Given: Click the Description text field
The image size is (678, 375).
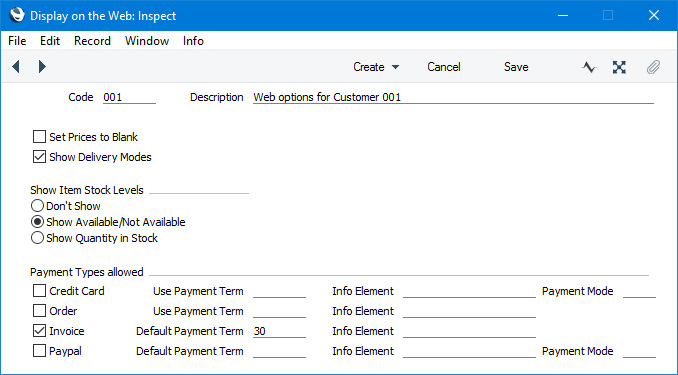Looking at the screenshot, I should pos(453,97).
